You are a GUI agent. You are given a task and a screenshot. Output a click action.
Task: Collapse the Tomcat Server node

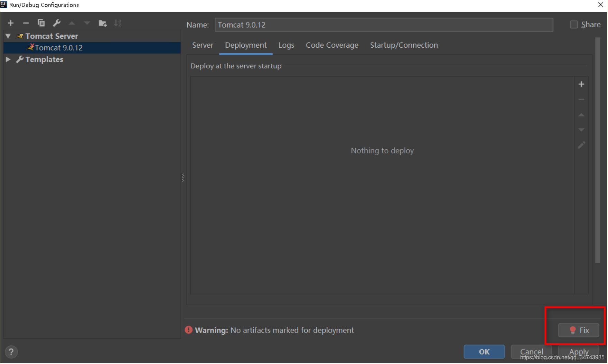[x=8, y=36]
